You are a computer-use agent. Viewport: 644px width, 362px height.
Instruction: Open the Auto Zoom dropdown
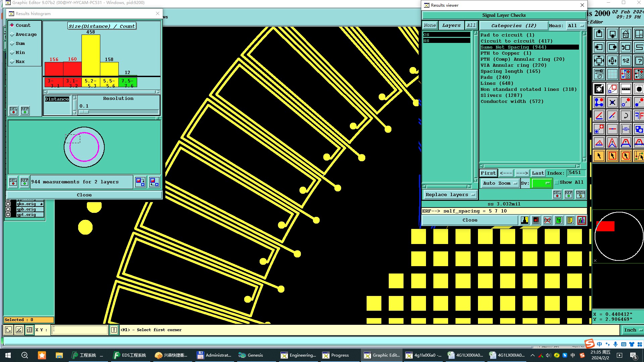pos(500,183)
